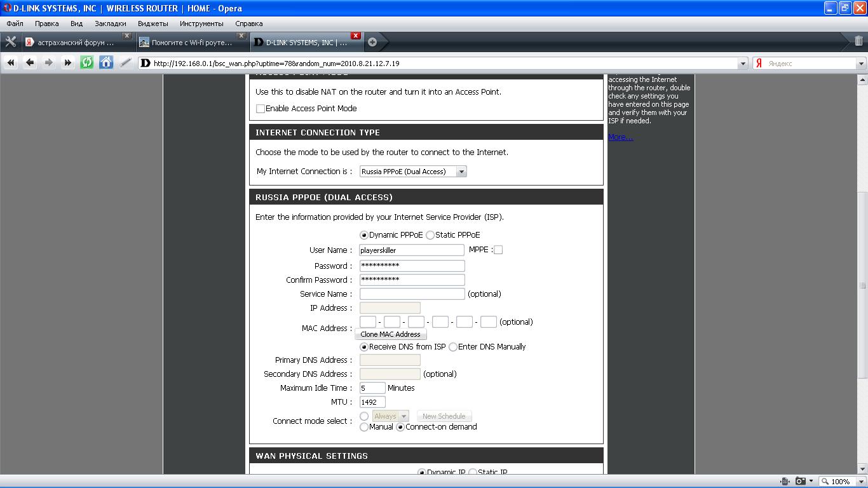This screenshot has height=488, width=868.
Task: Click the first MAC Address octet box
Action: (x=368, y=322)
